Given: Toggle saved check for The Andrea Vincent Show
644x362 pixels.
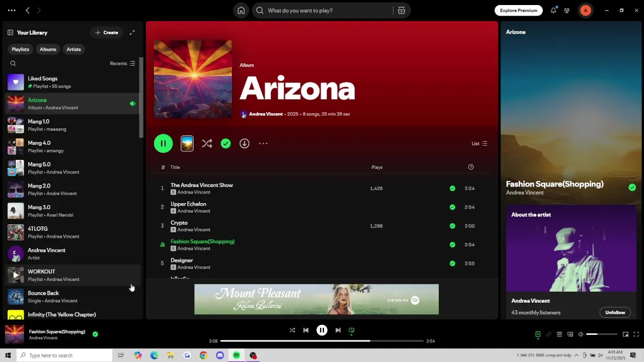Looking at the screenshot, I should point(452,189).
